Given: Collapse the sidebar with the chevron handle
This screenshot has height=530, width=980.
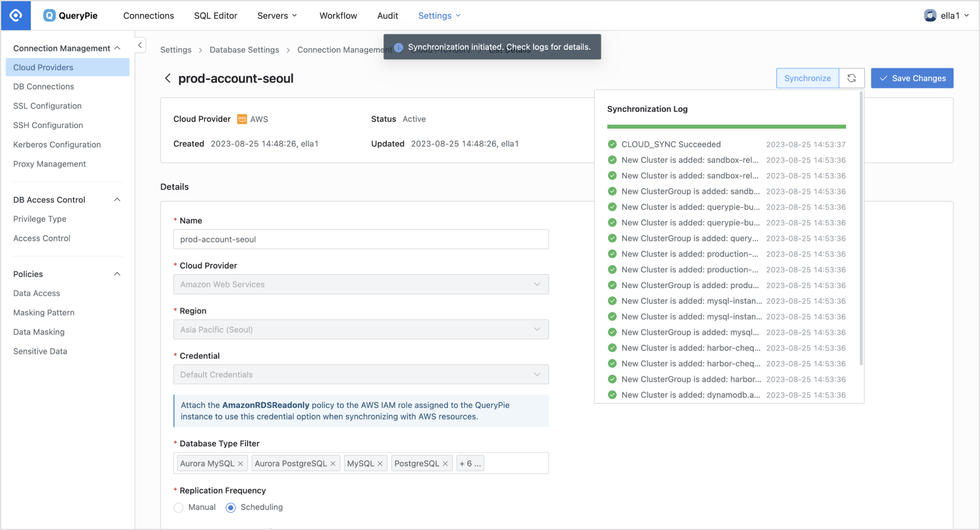Looking at the screenshot, I should (x=140, y=45).
